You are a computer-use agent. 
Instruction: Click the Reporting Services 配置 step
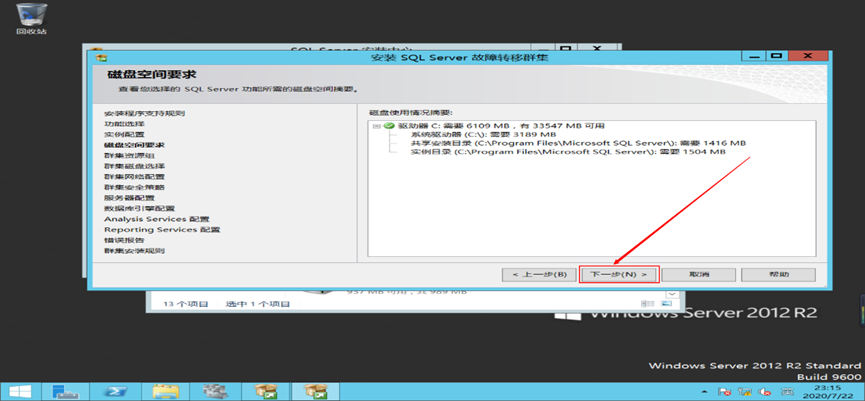162,229
